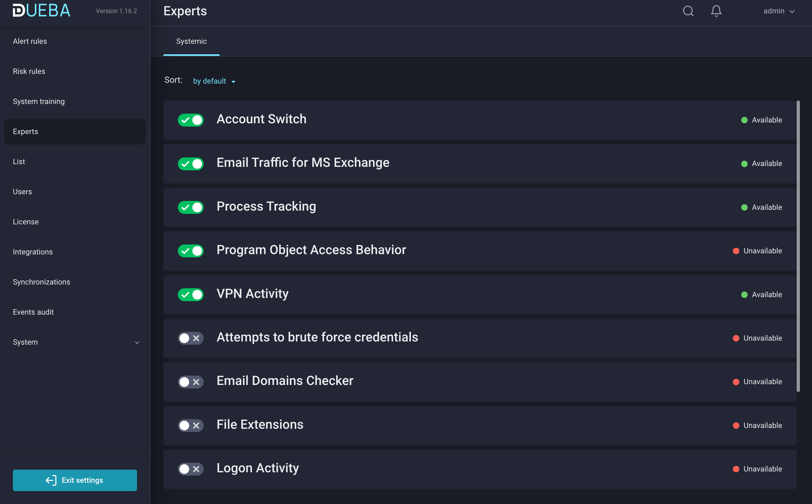Disable the Account Switch expert toggle

[x=191, y=120]
